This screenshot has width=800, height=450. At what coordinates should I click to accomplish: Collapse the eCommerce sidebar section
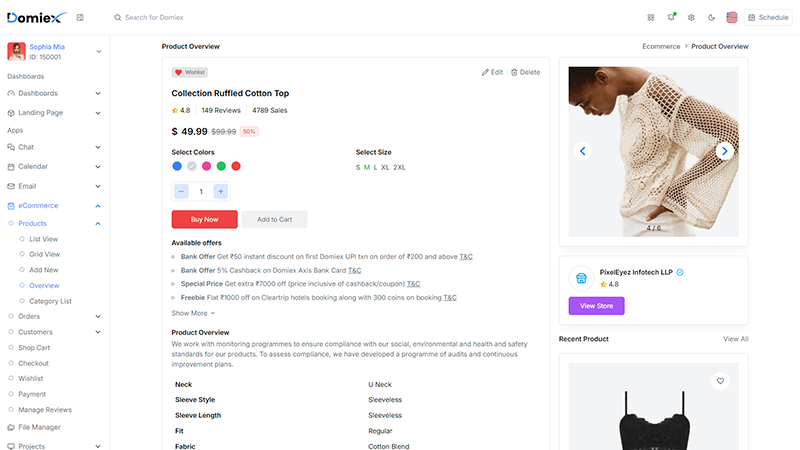point(97,206)
